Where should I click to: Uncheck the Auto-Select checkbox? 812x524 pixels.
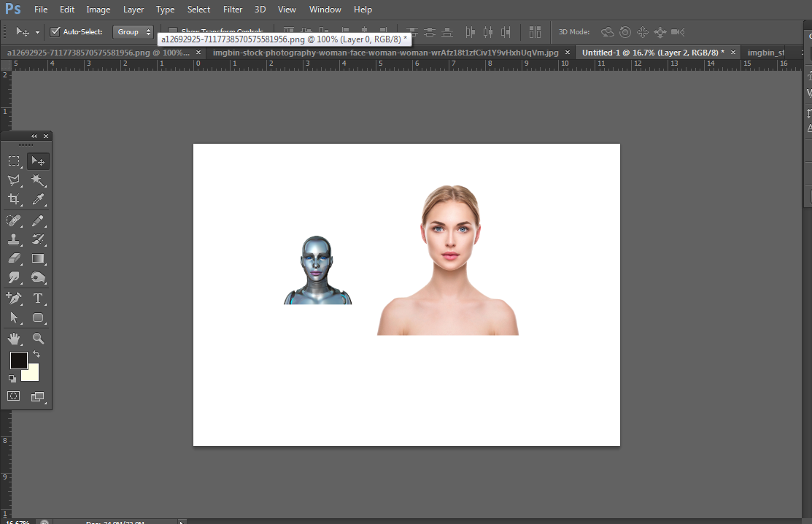point(55,32)
